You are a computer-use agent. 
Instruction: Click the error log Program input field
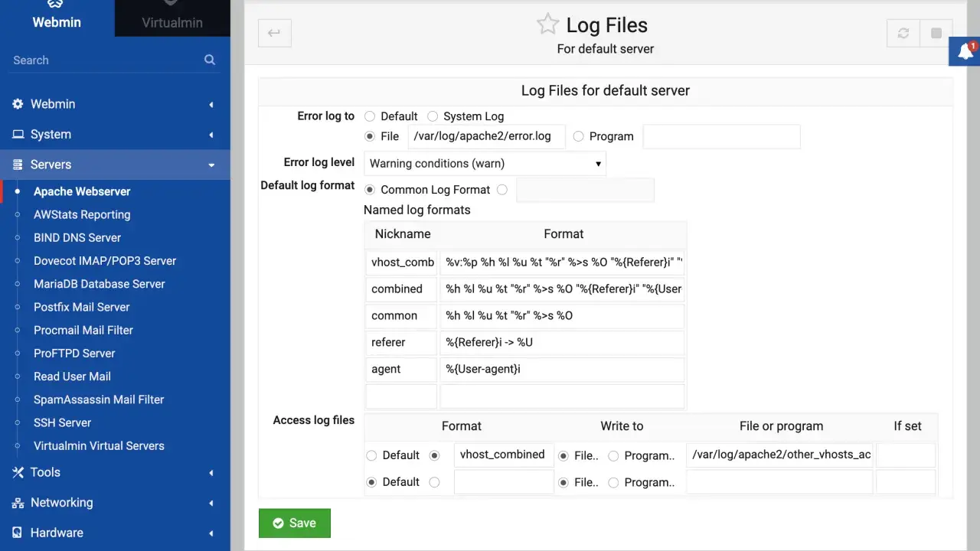(721, 136)
